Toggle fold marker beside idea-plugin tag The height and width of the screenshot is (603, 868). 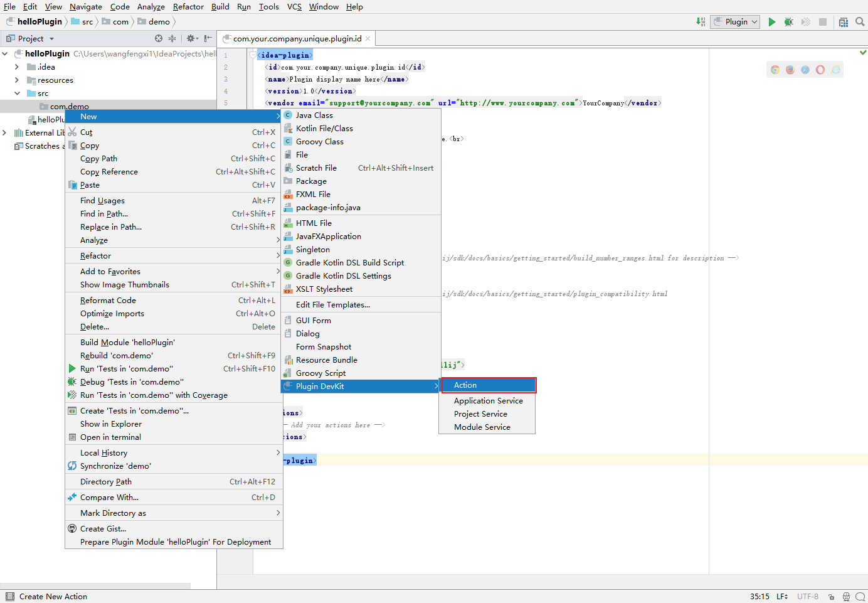[253, 55]
